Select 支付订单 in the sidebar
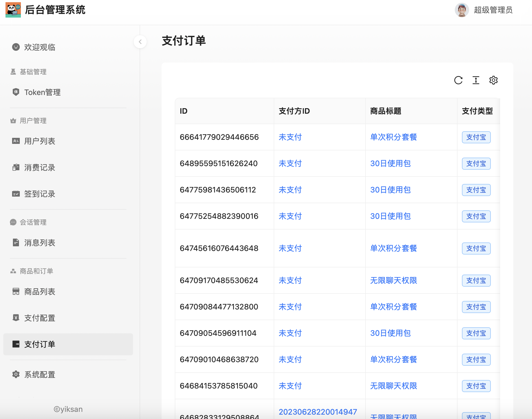 [68, 344]
